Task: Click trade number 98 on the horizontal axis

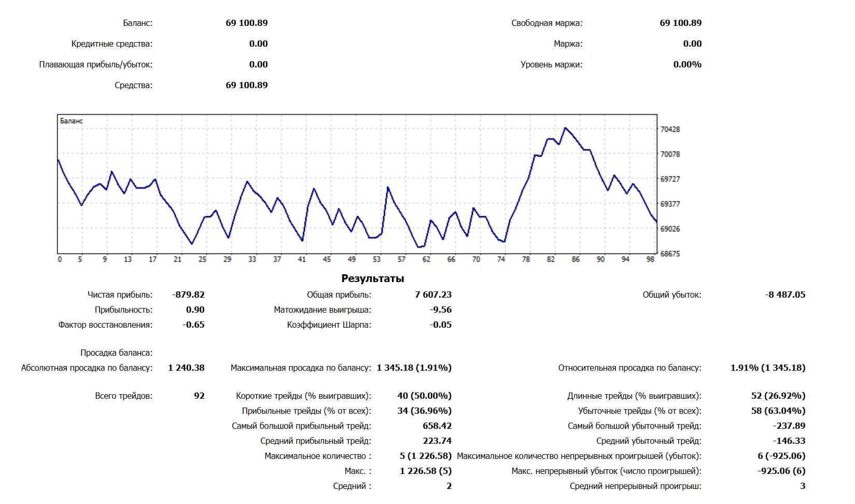Action: pos(650,259)
